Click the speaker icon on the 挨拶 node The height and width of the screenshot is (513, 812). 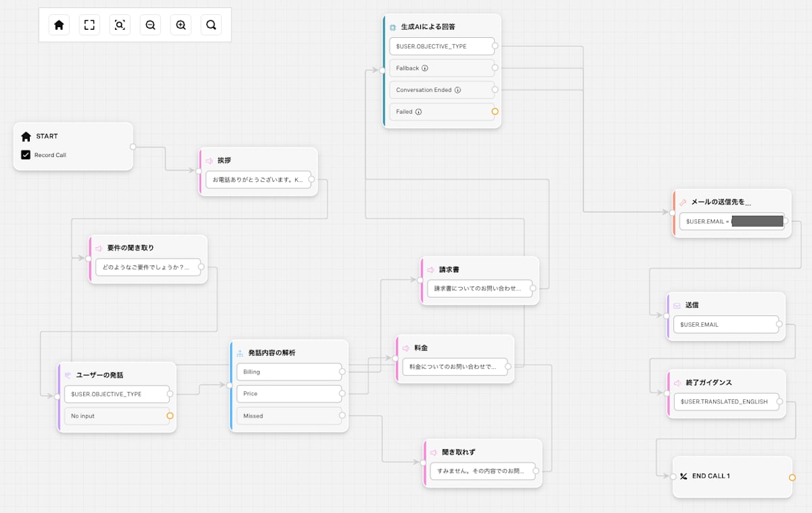208,160
